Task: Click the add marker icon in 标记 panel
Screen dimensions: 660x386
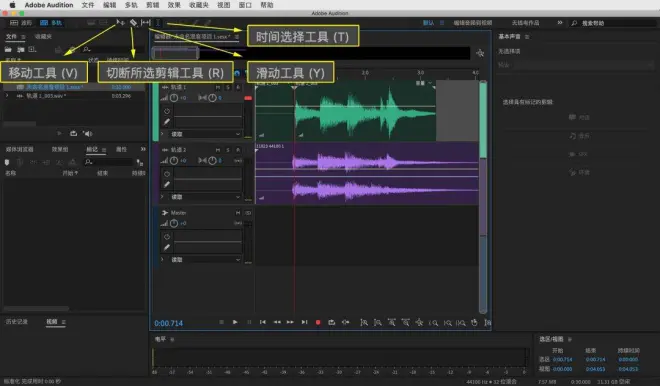Action: pos(7,162)
